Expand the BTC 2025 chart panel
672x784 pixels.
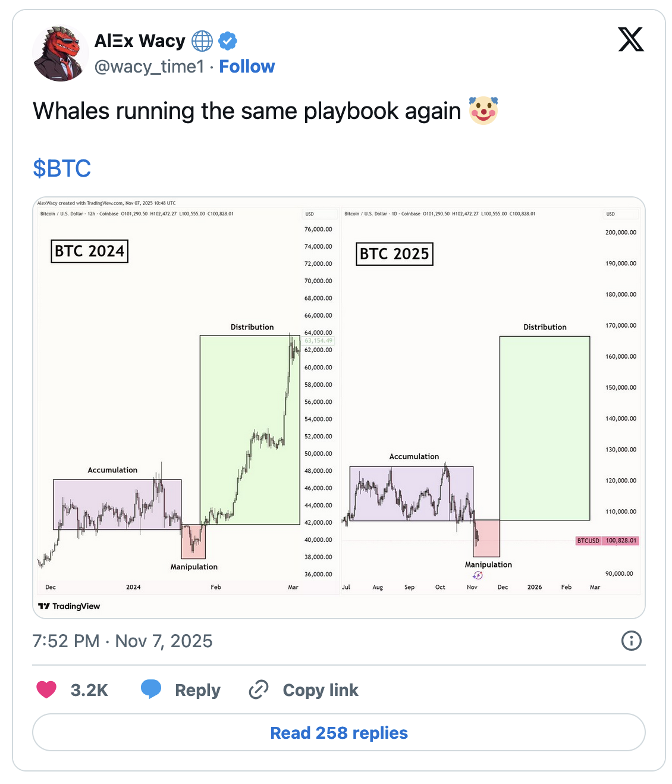click(x=395, y=254)
